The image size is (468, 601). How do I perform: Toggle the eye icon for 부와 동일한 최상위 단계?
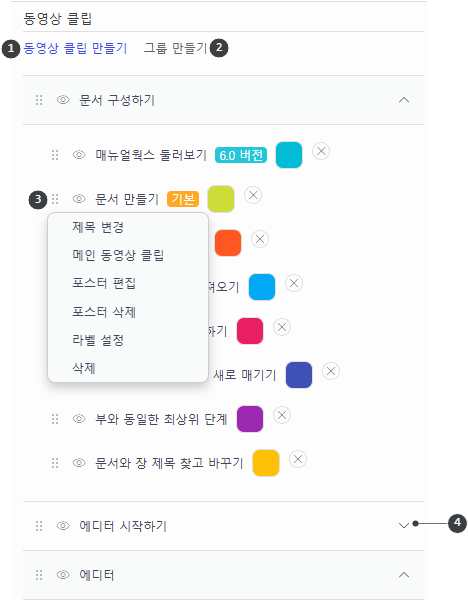(x=79, y=419)
